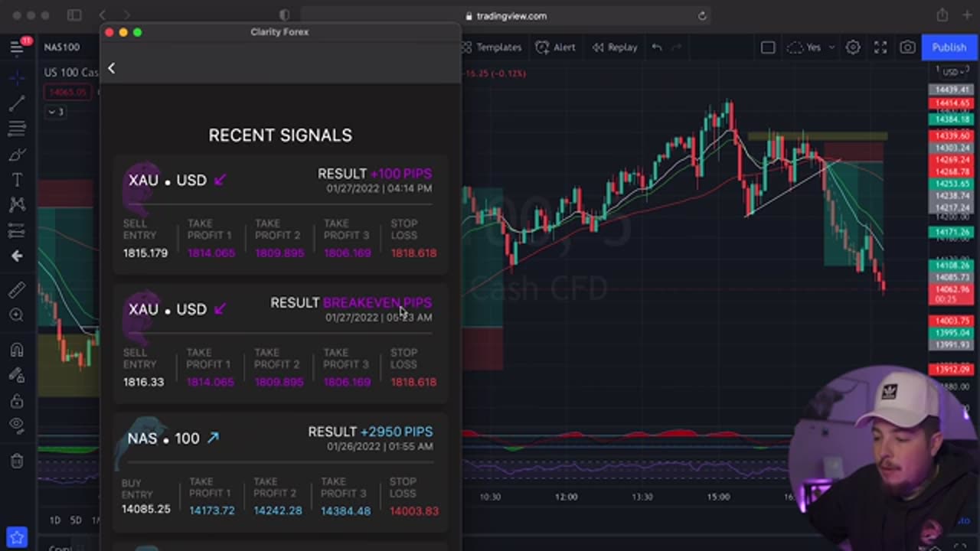The width and height of the screenshot is (980, 551).
Task: Select the crosshair cursor tool
Action: coord(17,77)
